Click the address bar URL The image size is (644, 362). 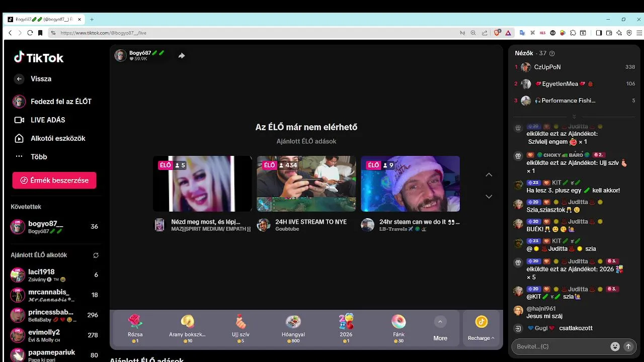pyautogui.click(x=103, y=33)
